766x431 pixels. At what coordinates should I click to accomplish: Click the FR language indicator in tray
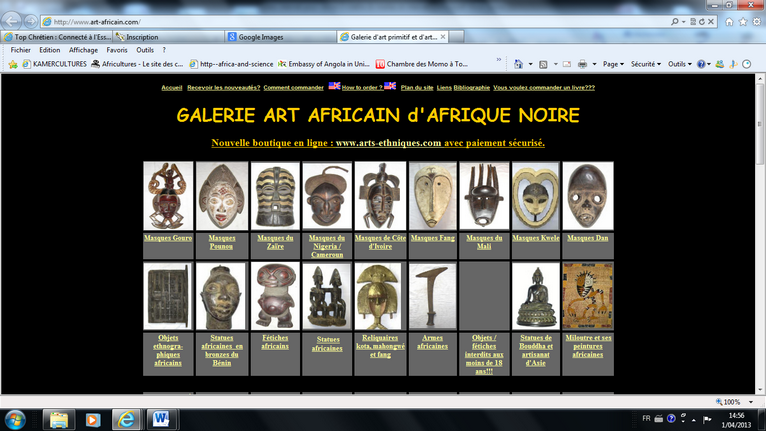point(646,419)
